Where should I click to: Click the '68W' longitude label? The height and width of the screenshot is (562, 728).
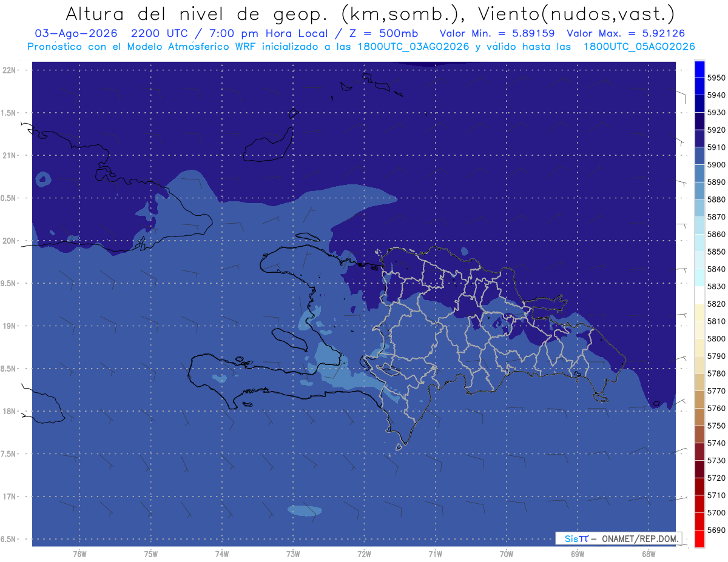tap(649, 554)
